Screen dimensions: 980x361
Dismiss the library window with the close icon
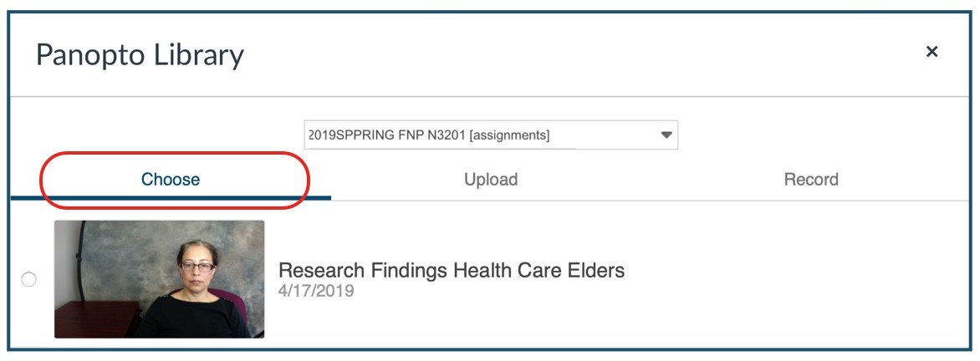932,52
